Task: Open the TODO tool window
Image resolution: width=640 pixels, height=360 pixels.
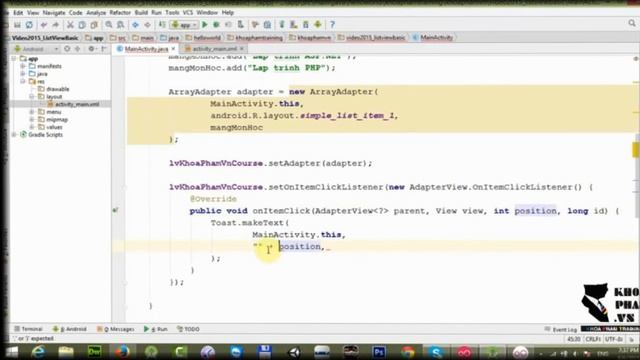Action: [x=188, y=329]
